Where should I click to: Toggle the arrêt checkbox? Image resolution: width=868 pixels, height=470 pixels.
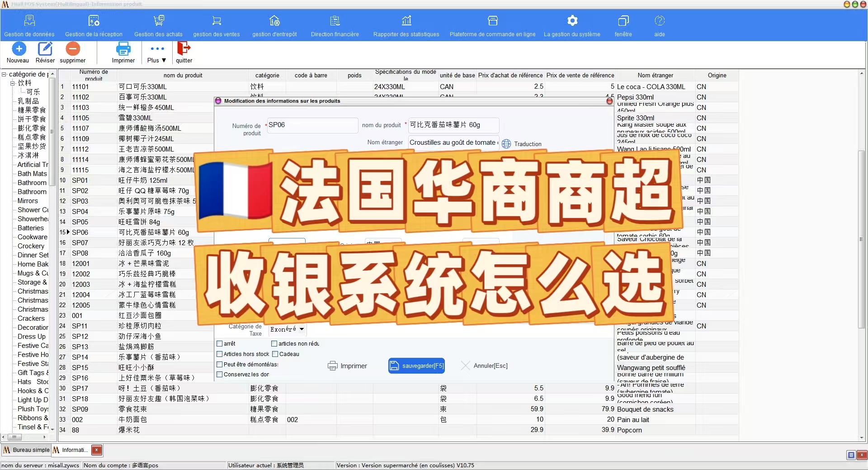(x=220, y=344)
